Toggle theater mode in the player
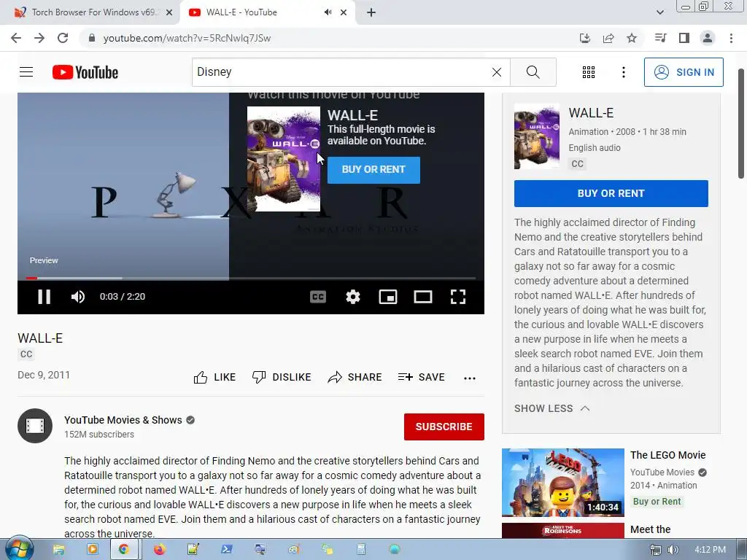Screen dimensions: 747x560 click(423, 297)
